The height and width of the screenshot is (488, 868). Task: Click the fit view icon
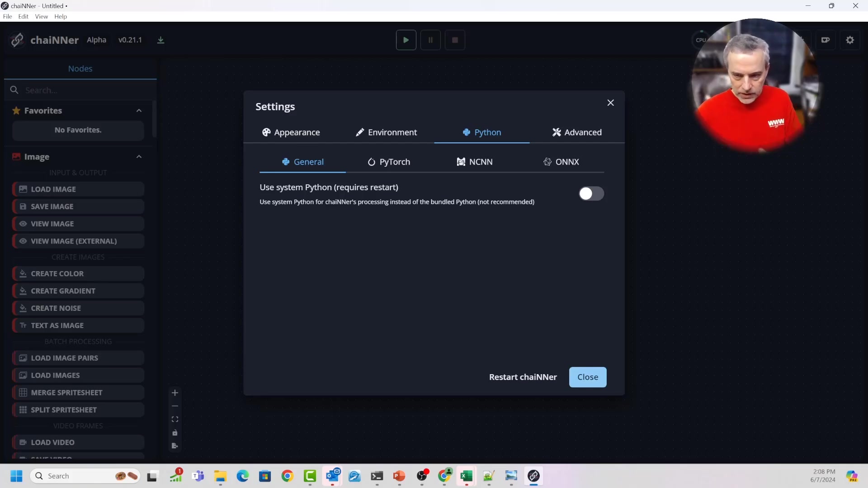point(175,419)
